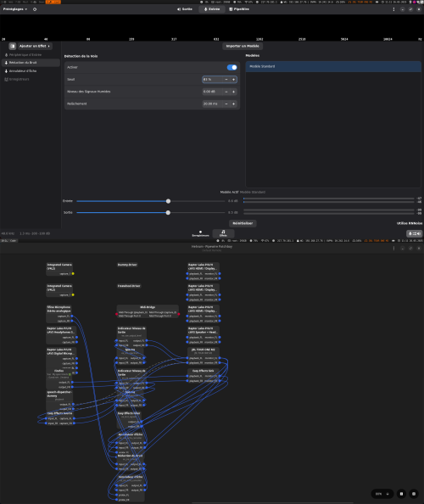Open the Effets view at bottom bar
424x504 pixels.
pos(223,233)
